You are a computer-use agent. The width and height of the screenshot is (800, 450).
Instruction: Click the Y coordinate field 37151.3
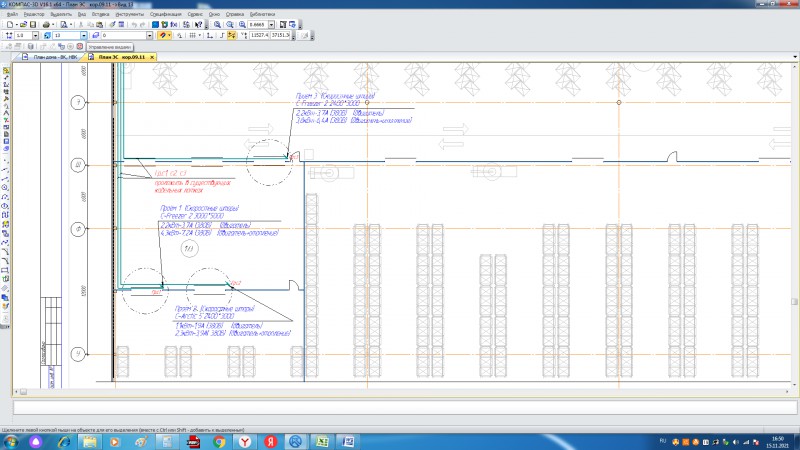280,35
